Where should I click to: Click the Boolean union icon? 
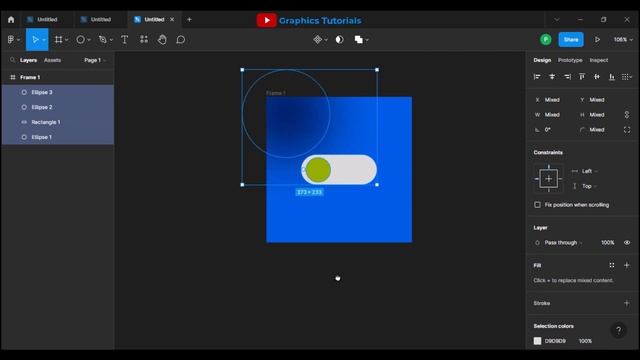pos(358,40)
